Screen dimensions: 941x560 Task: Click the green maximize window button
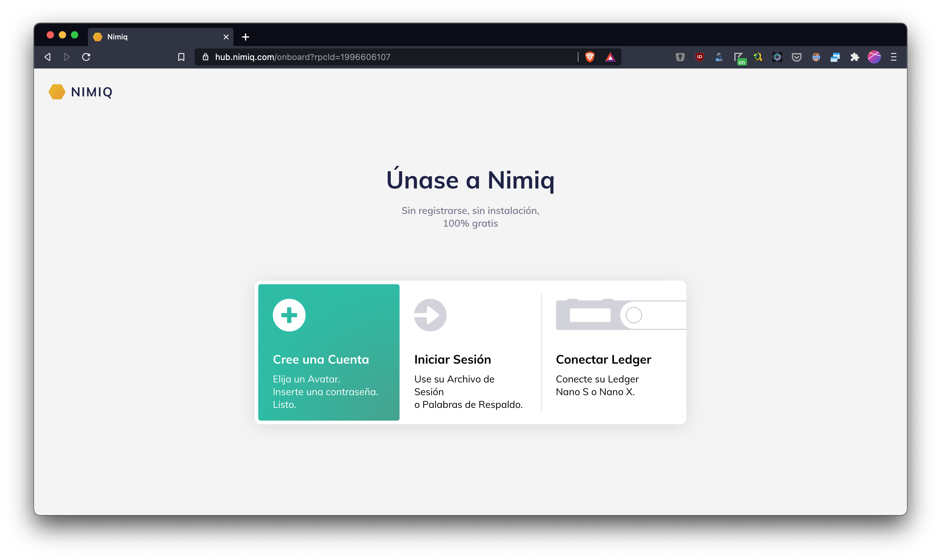coord(75,35)
